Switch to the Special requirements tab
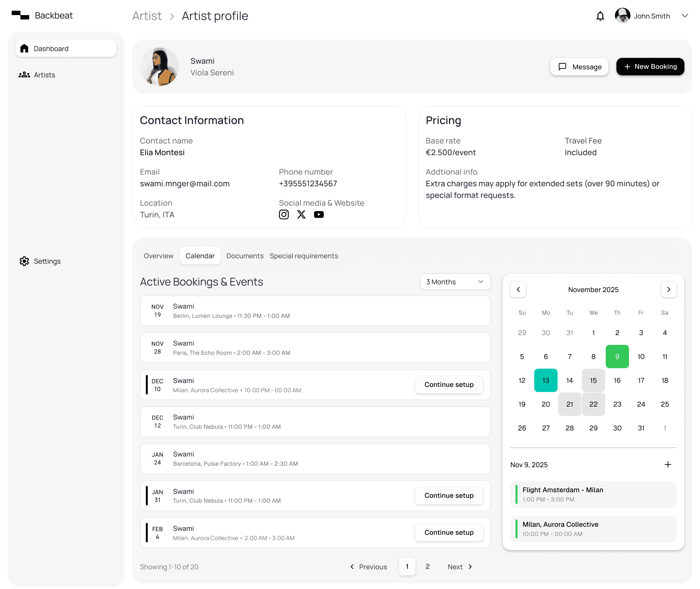700x589 pixels. [x=304, y=256]
